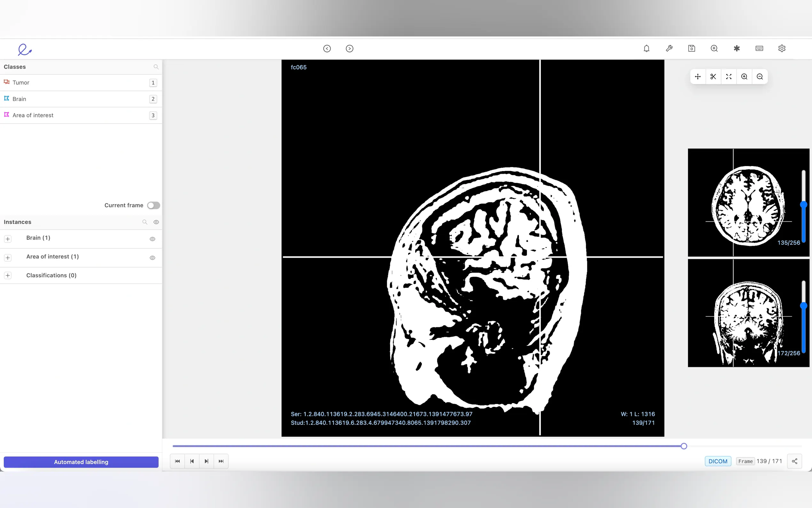
Task: Click the DICOM button
Action: point(718,461)
